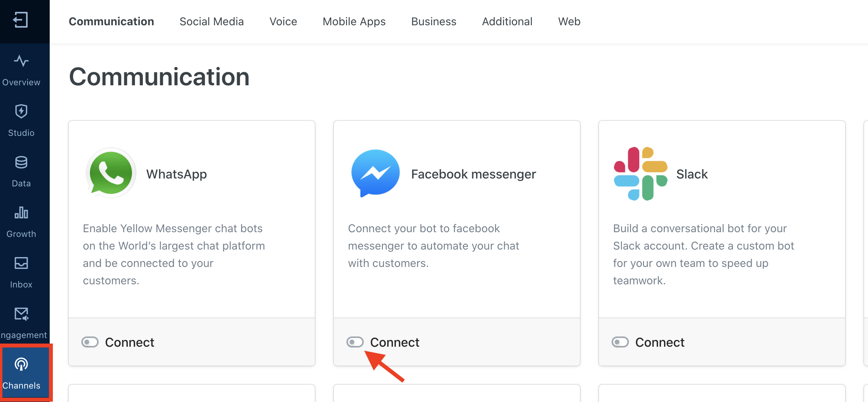The image size is (868, 402).
Task: Click the Facebook messenger logo
Action: [375, 173]
